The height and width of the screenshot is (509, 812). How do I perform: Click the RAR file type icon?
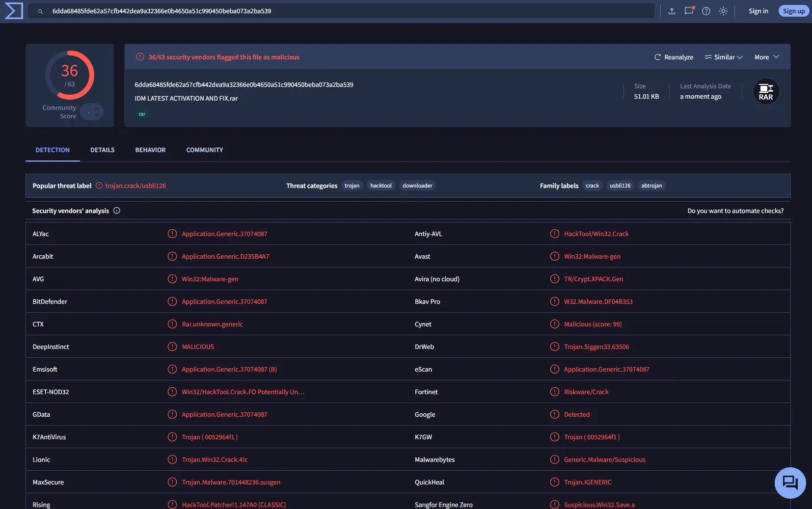[x=766, y=91]
